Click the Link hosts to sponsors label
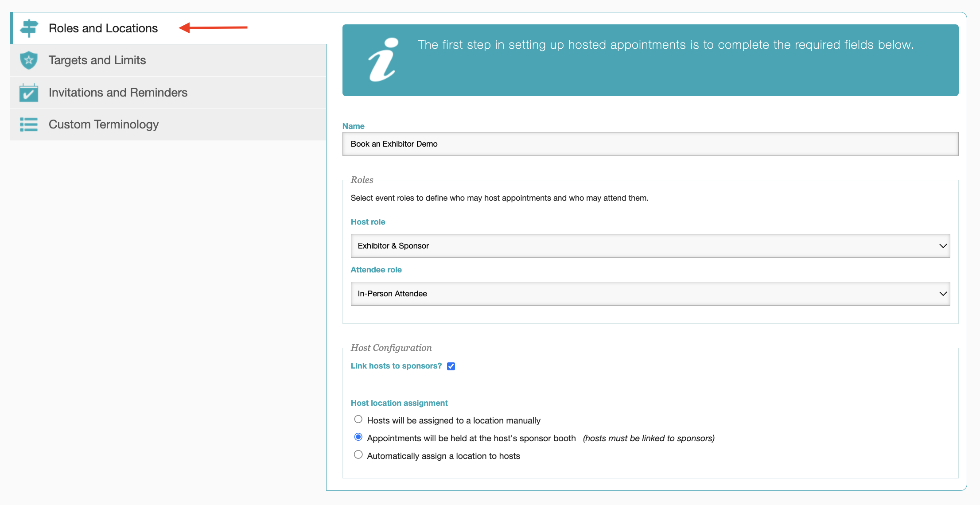 pyautogui.click(x=396, y=366)
